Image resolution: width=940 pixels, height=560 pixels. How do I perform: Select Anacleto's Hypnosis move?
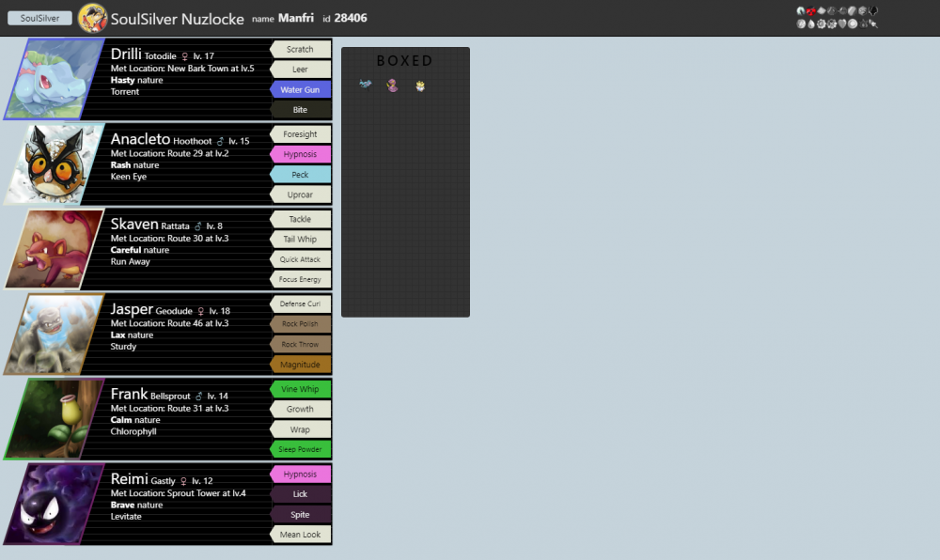(301, 154)
